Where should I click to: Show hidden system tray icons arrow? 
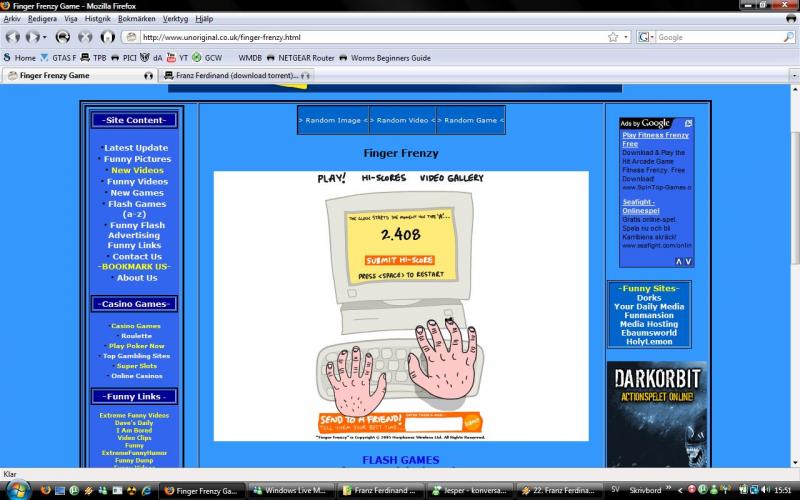[x=680, y=490]
